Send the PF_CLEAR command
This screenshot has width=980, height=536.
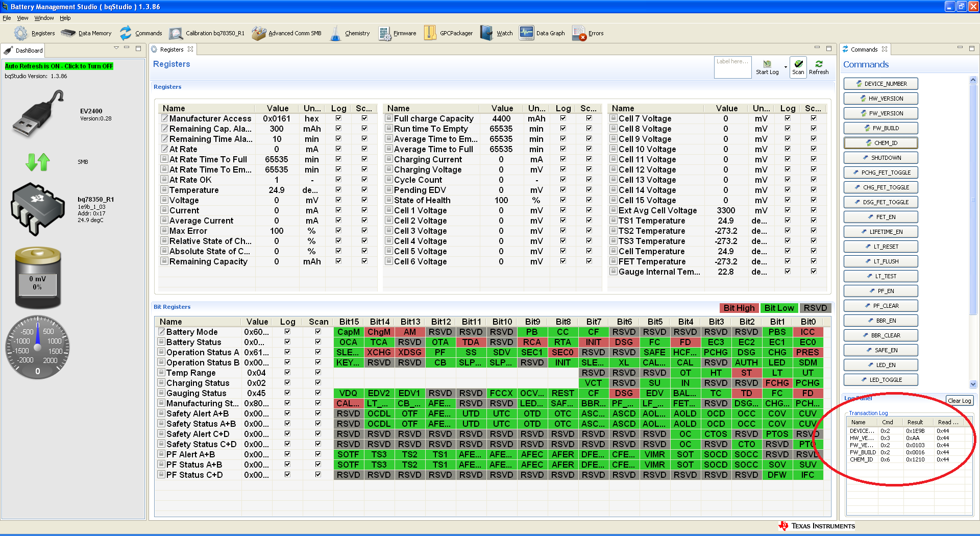880,306
